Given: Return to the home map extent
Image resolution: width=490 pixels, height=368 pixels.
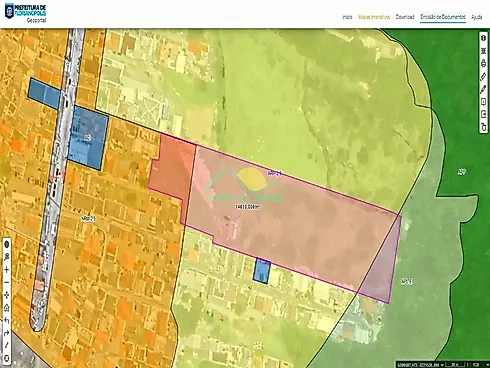Looking at the screenshot, I should [x=6, y=308].
